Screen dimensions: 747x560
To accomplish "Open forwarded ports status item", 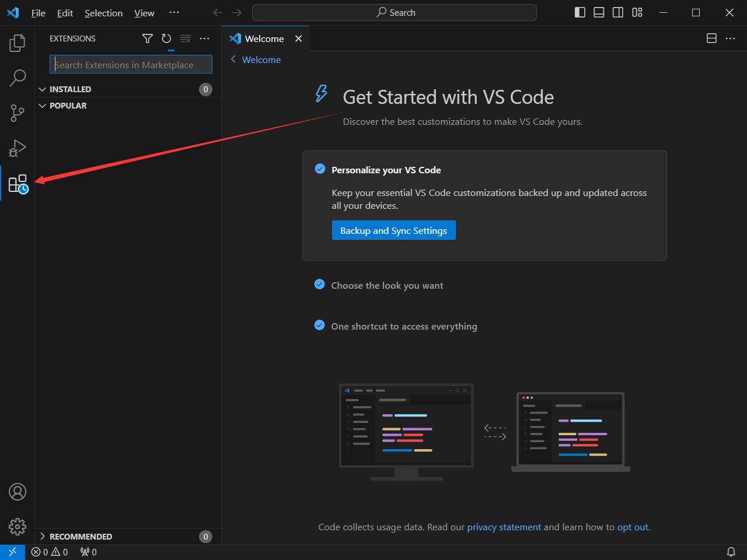I will point(89,552).
